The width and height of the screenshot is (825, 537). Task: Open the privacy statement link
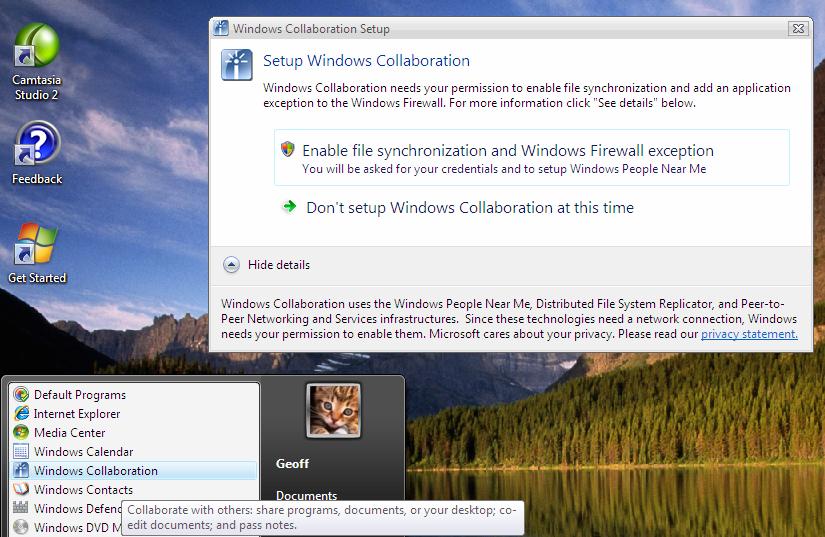tap(749, 334)
